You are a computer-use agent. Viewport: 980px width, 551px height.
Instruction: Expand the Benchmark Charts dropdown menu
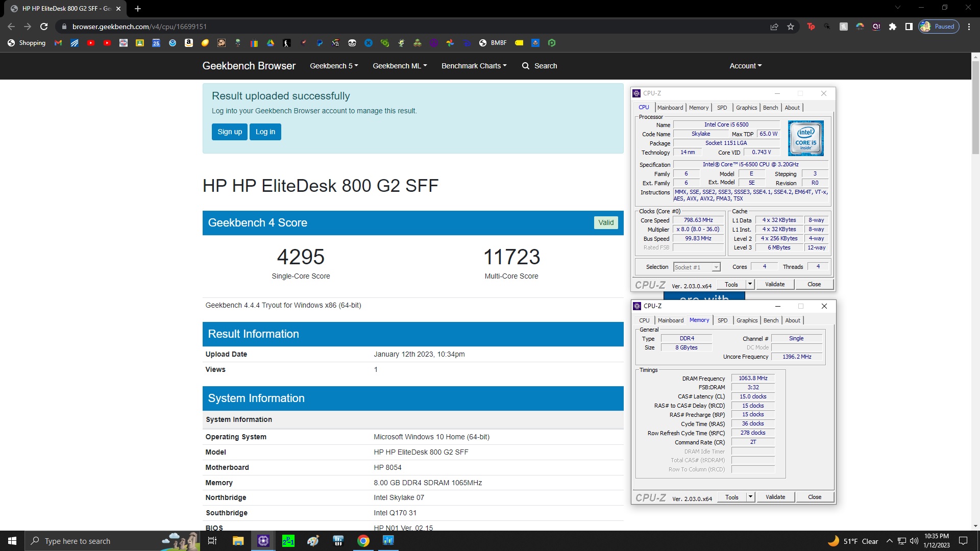click(x=474, y=66)
